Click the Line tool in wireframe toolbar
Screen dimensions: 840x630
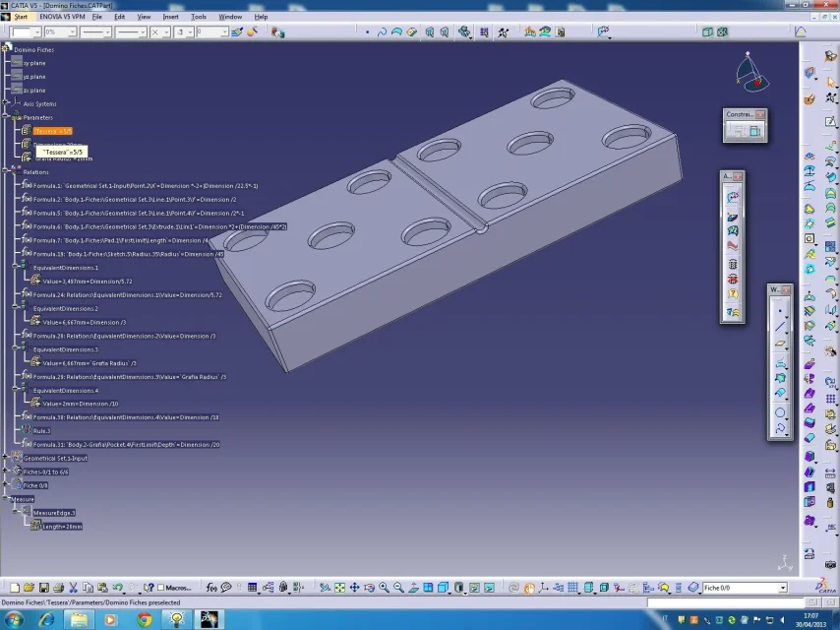coord(780,327)
